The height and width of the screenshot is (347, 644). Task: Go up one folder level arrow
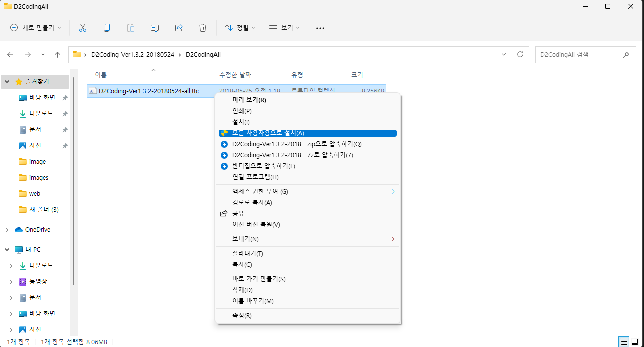(x=57, y=54)
